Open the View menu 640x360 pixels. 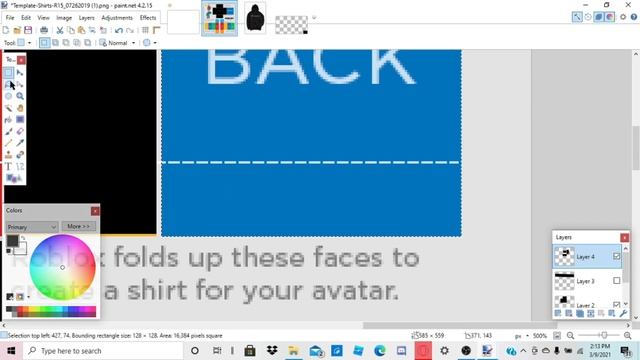(43, 18)
